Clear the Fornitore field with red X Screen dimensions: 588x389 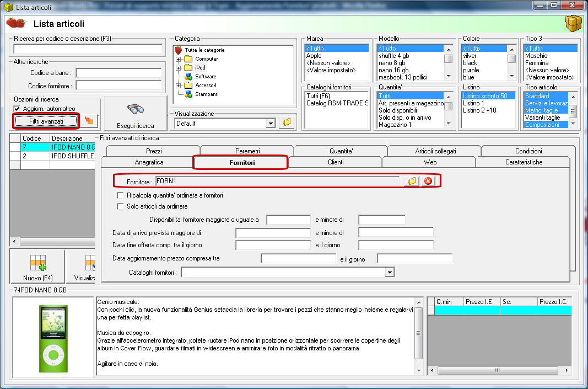[x=428, y=181]
